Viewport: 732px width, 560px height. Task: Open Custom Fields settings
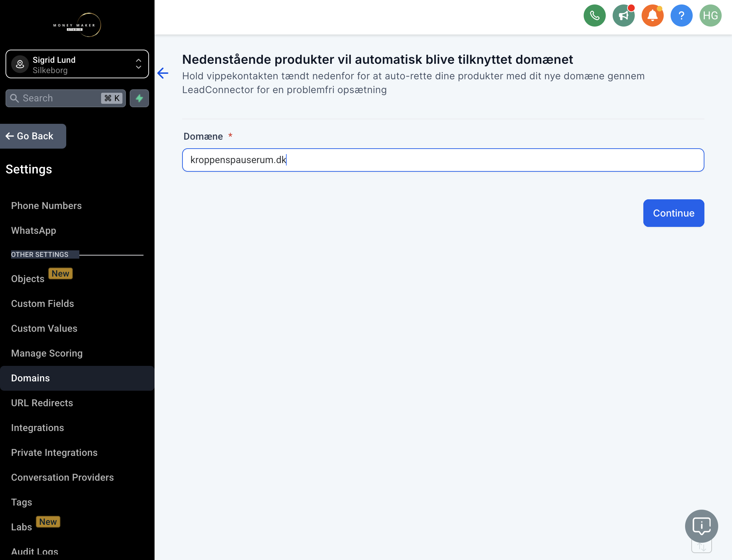coord(42,304)
